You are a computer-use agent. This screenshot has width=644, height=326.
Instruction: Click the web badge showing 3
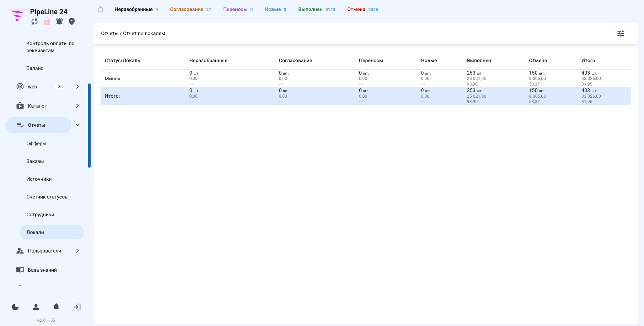click(x=59, y=87)
